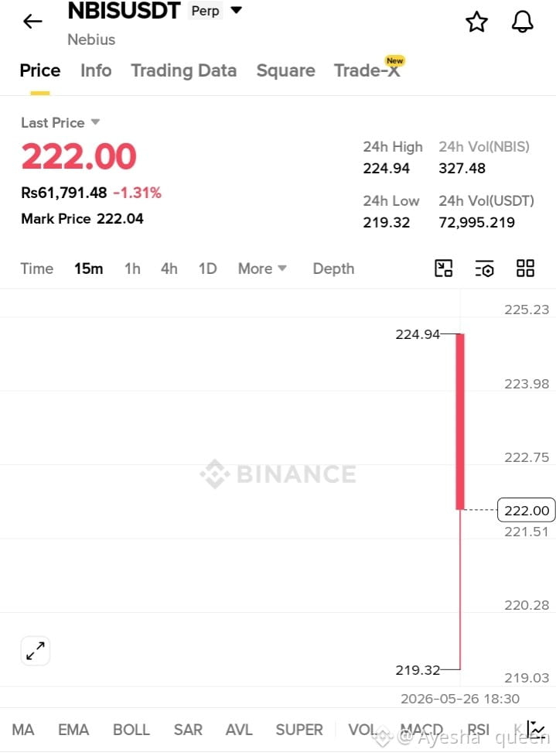Toggle the EMA indicator
This screenshot has width=556, height=756.
coord(73,730)
